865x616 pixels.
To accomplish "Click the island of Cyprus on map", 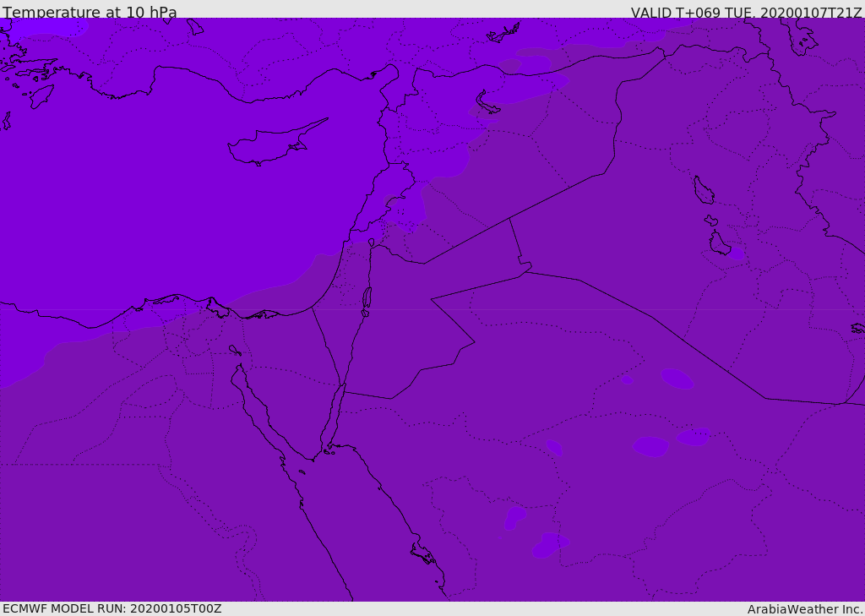I will pos(277,142).
